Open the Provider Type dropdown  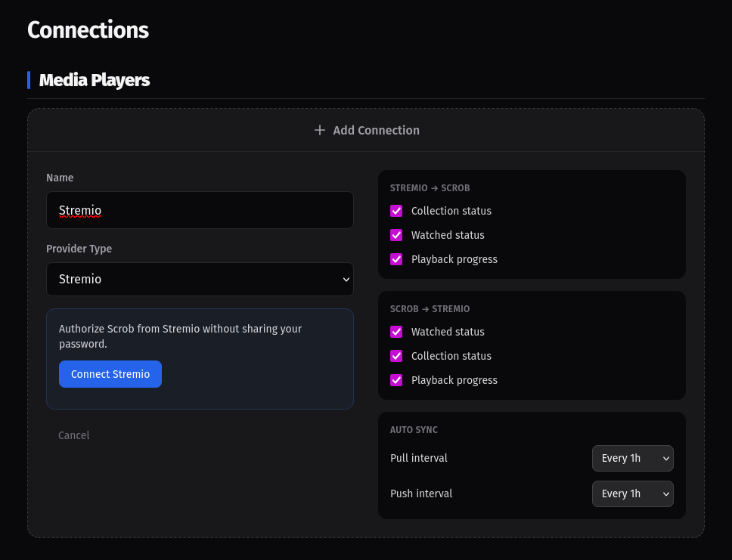coord(200,279)
